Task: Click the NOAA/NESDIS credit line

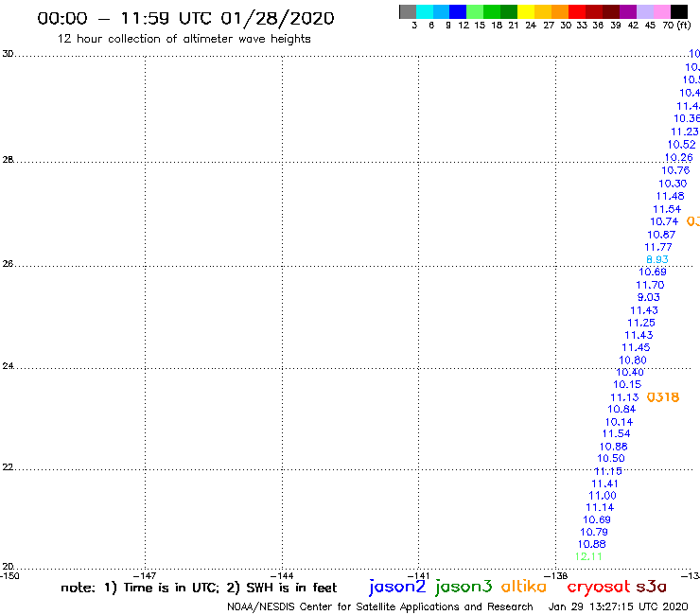Action: pyautogui.click(x=380, y=606)
